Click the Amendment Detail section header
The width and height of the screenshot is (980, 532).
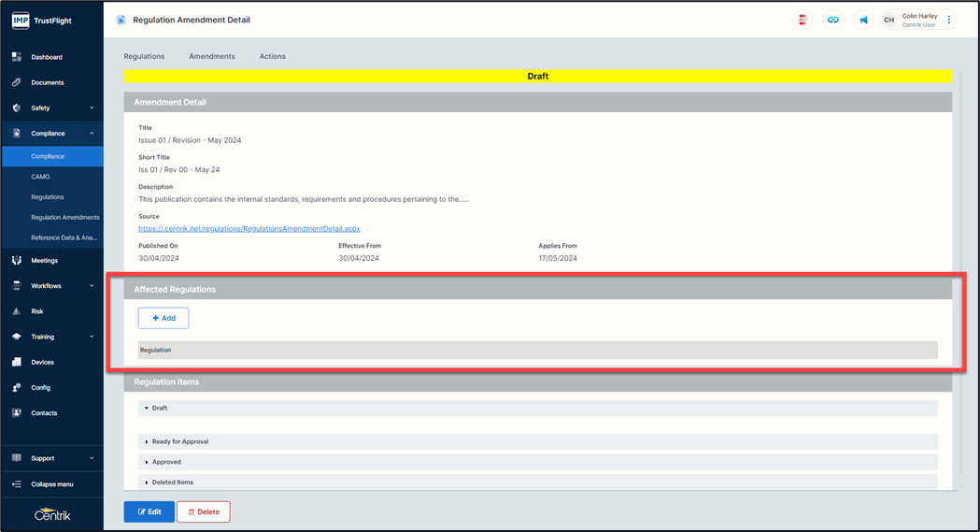pyautogui.click(x=537, y=102)
